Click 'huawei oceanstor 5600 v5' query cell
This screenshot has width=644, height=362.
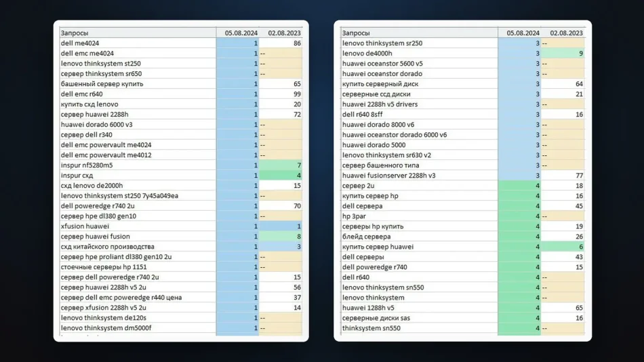point(420,64)
